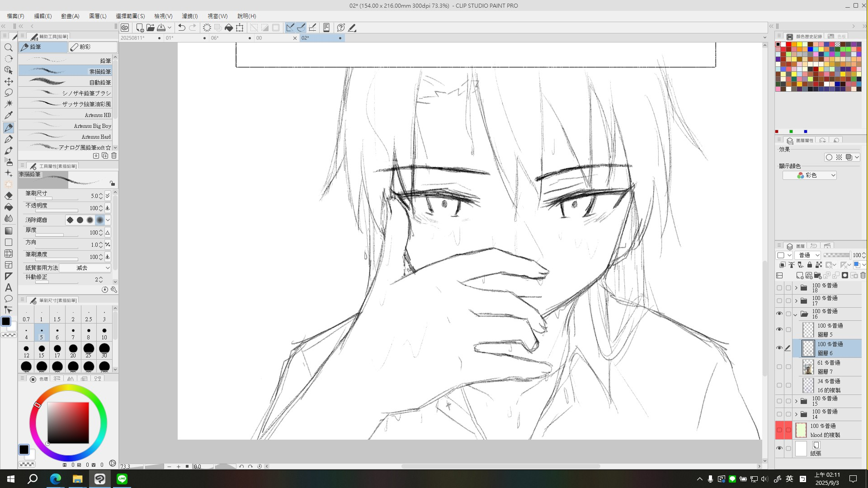The image size is (868, 488).
Task: Switch to the 06* document tab
Action: (x=215, y=38)
